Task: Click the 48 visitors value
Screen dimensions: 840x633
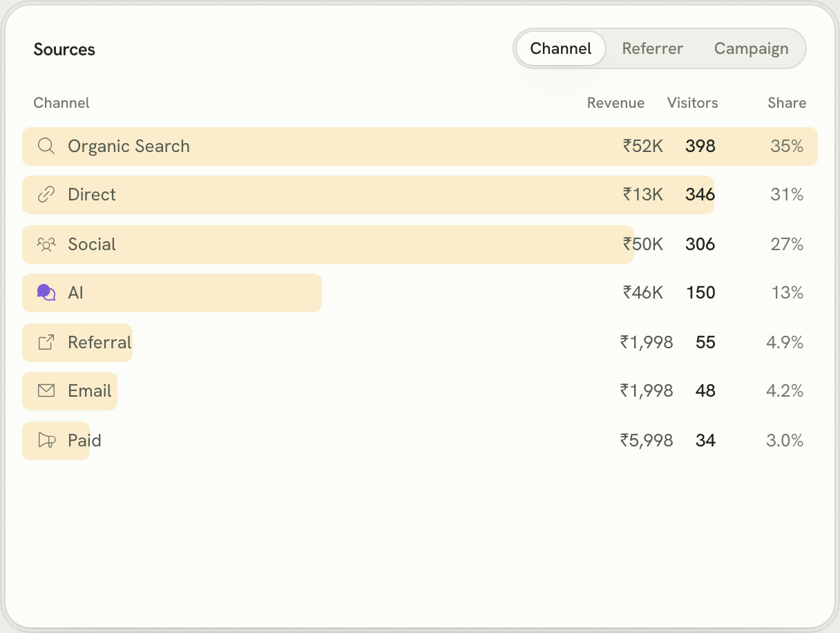Action: [x=705, y=391]
